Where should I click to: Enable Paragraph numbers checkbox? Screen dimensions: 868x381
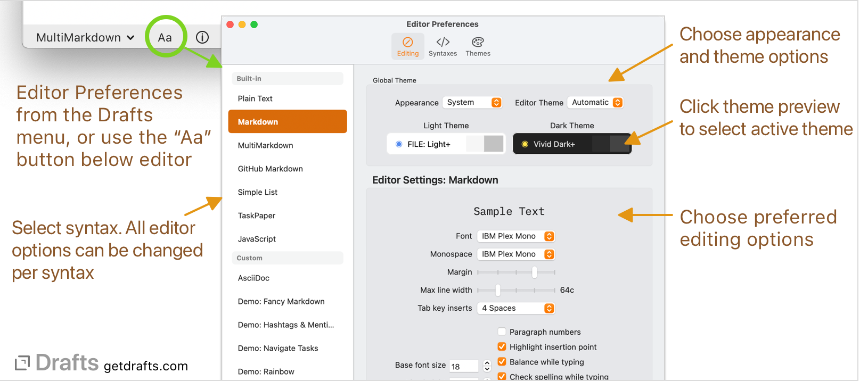pyautogui.click(x=502, y=332)
